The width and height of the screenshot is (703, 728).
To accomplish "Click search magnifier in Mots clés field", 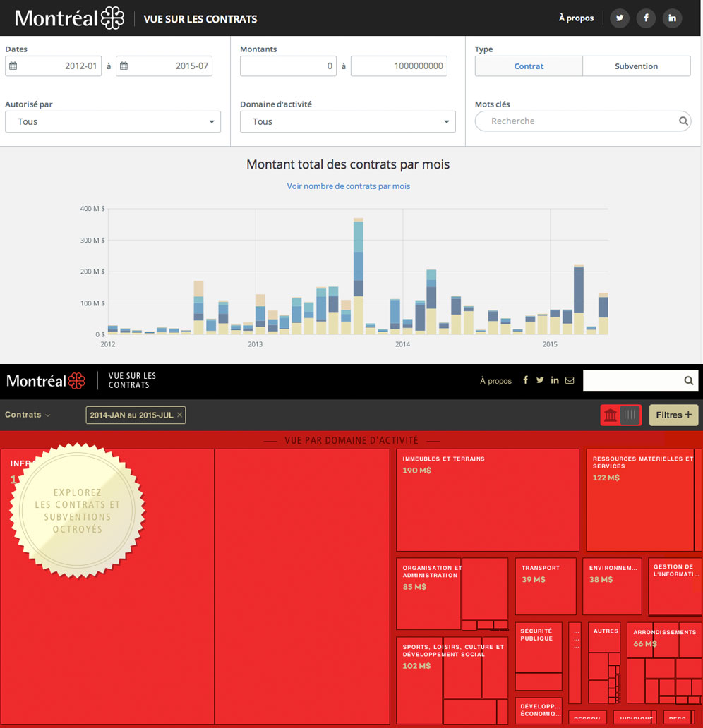I will (x=683, y=121).
